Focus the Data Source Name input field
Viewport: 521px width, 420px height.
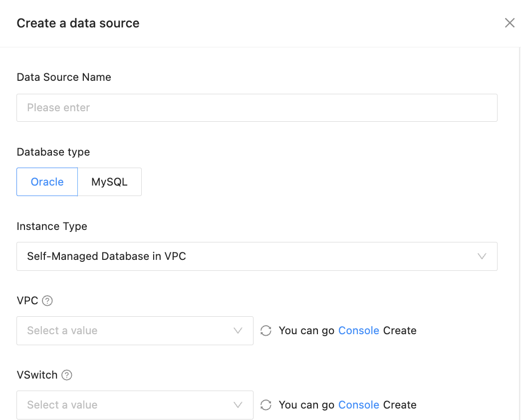[257, 108]
